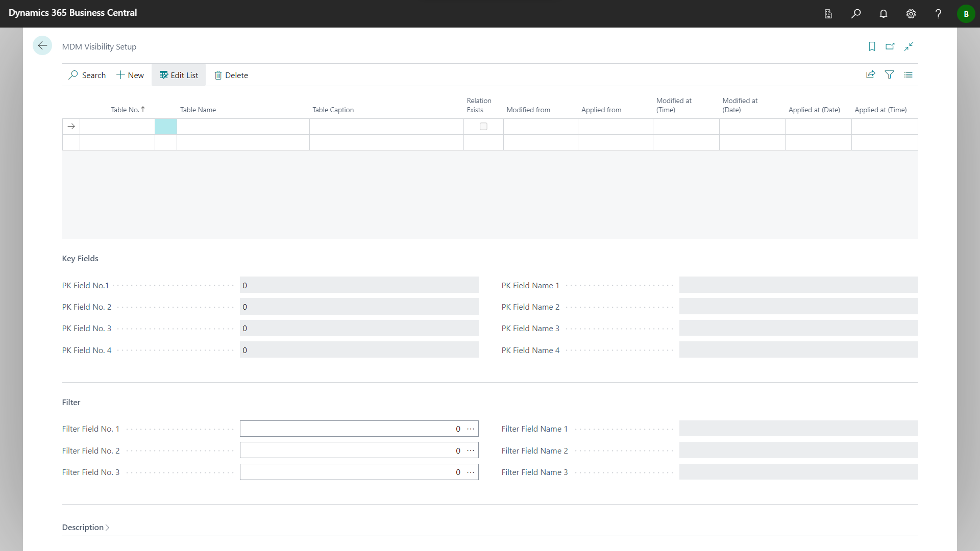Click the Share icon in the list toolbar
The image size is (980, 551).
[871, 75]
